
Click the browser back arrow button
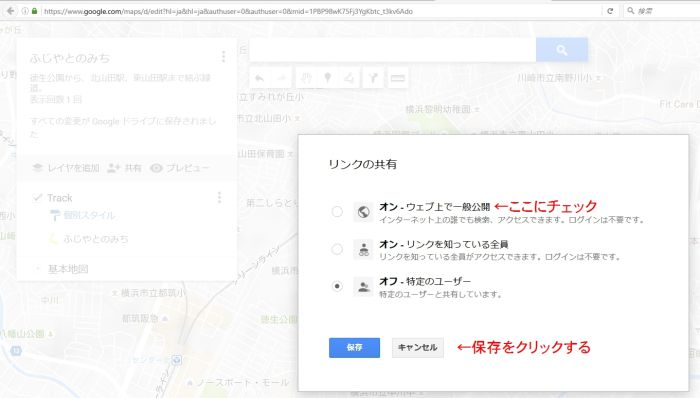click(11, 11)
